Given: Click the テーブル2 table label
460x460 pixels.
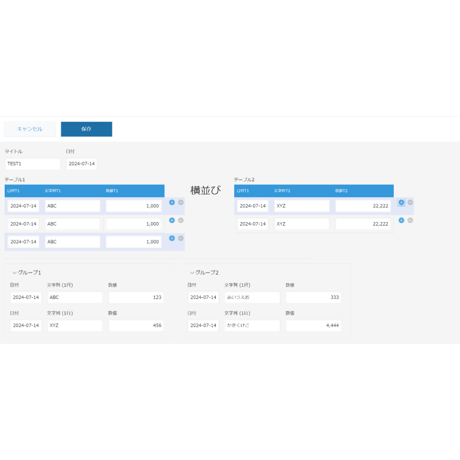Looking at the screenshot, I should (x=244, y=180).
